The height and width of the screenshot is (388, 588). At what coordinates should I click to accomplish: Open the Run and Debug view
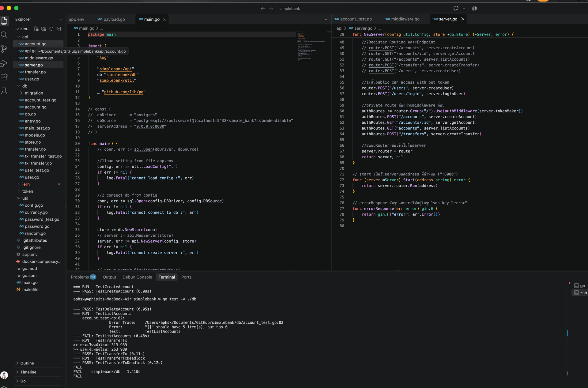click(x=4, y=63)
